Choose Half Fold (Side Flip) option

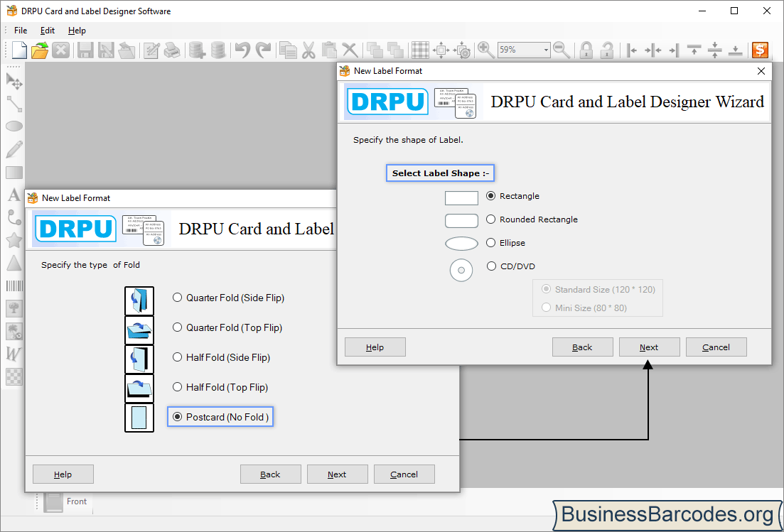click(177, 357)
